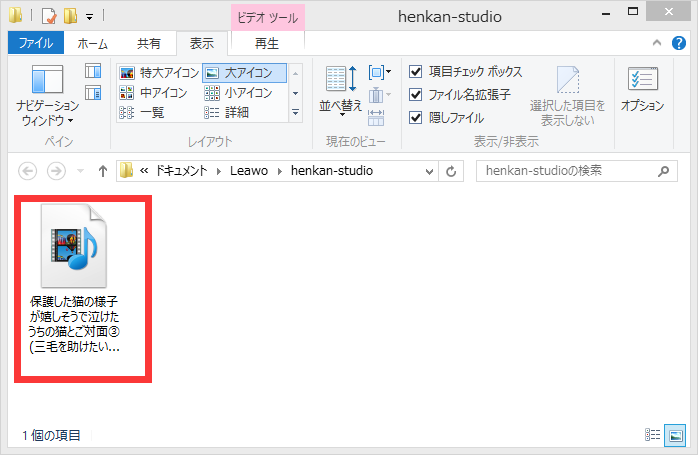Refresh the folder view
698x455 pixels.
451,171
